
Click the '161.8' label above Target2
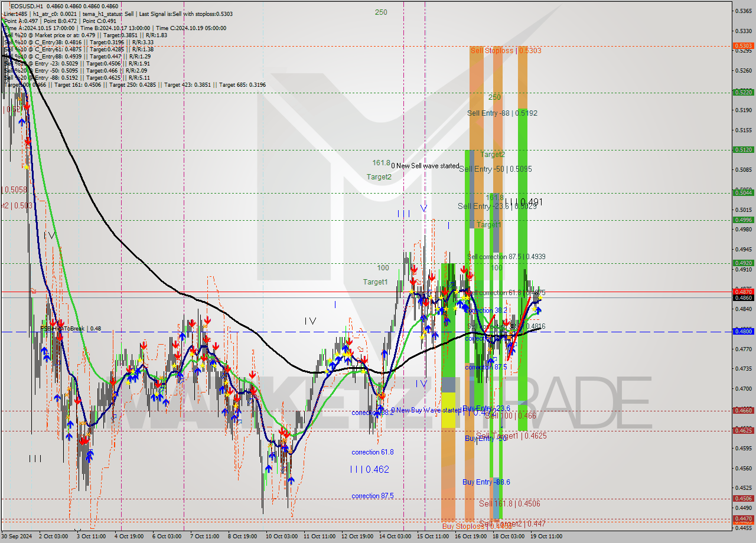tap(381, 163)
